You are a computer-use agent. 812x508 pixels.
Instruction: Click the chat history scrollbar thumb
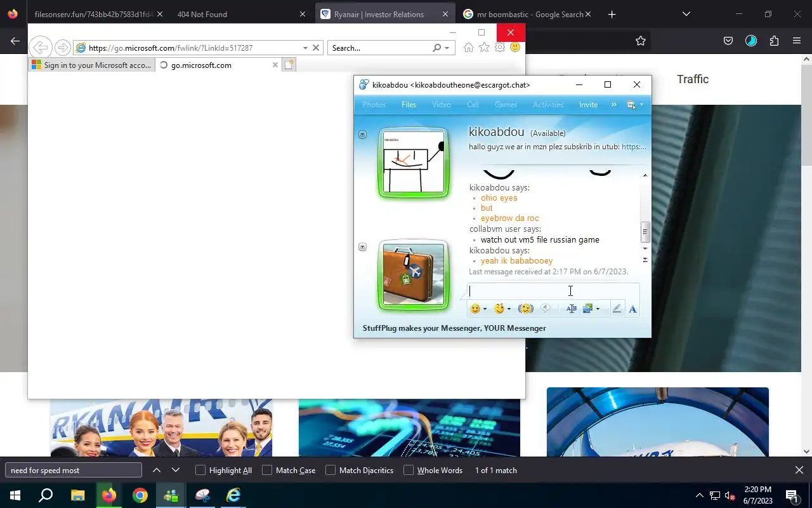645,232
